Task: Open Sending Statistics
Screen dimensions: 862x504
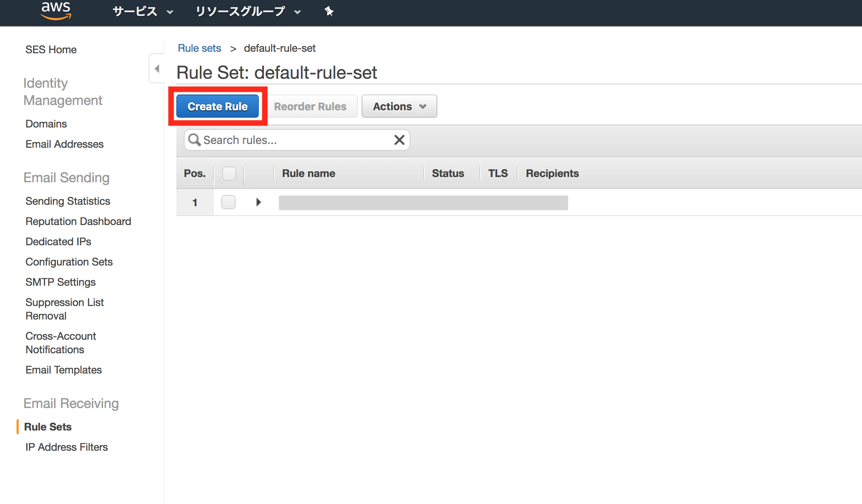Action: 68,201
